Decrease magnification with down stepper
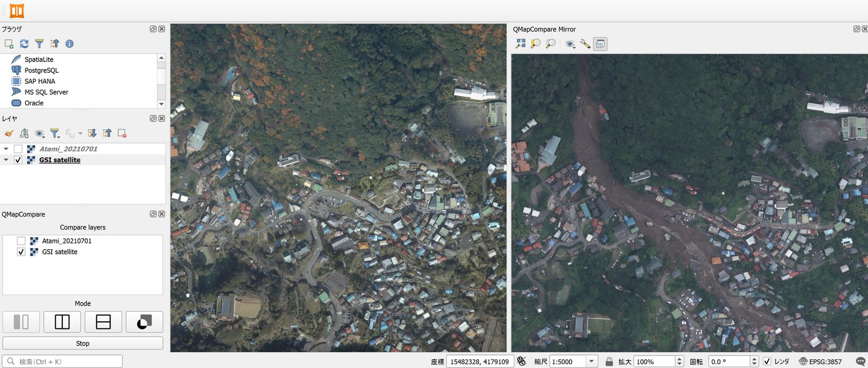 [679, 364]
